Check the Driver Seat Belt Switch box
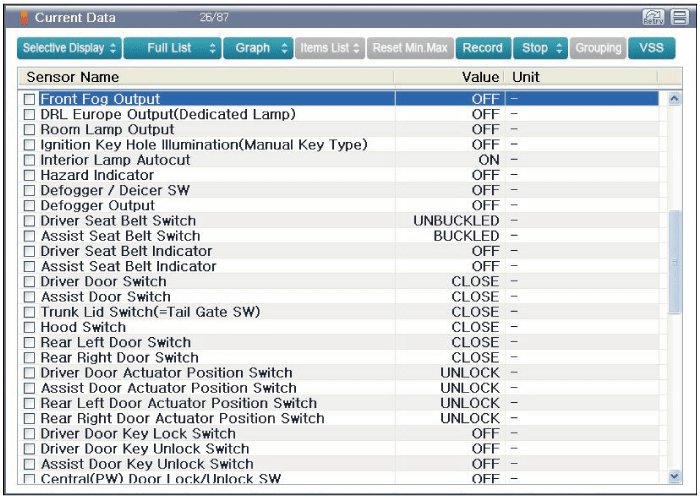Viewport: 700px width, 498px height. [30, 221]
